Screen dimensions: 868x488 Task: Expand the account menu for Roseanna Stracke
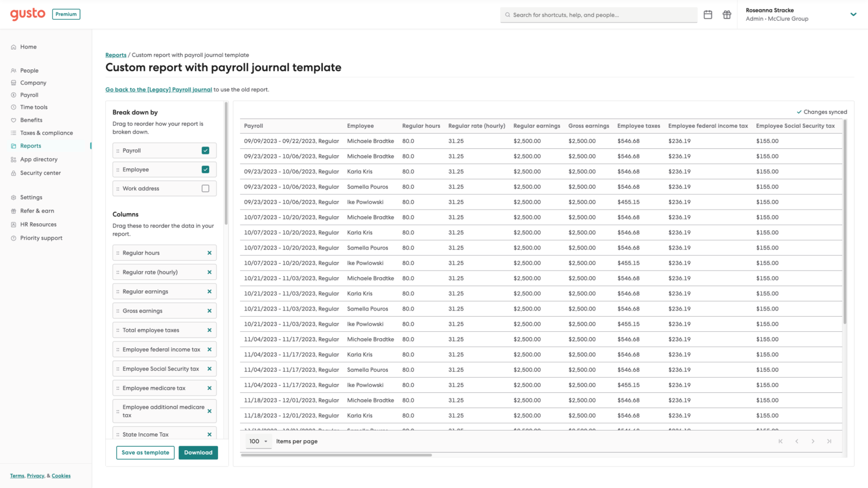[853, 15]
